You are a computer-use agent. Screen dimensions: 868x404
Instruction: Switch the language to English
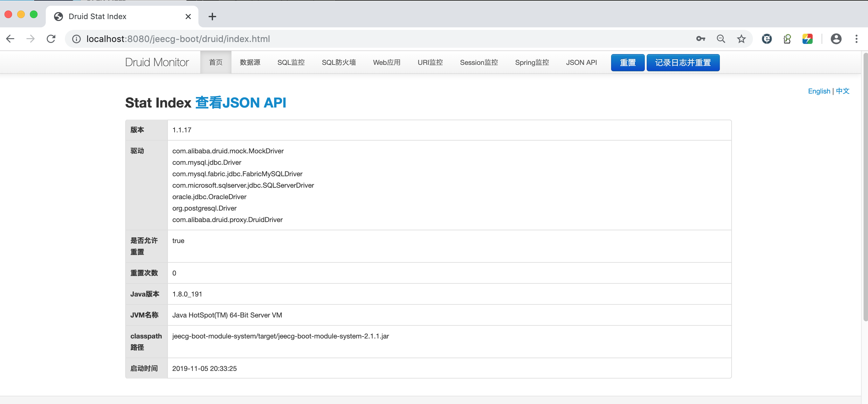819,91
